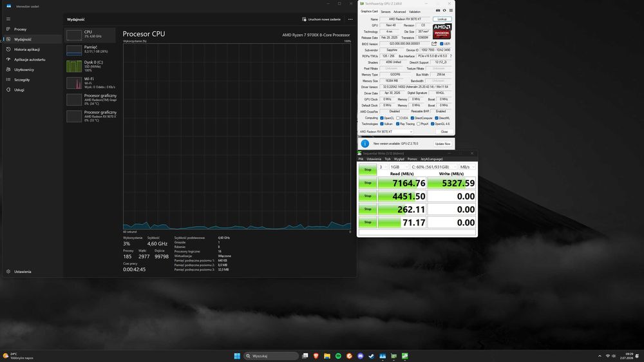
Task: Click the Bus Interface question mark in GPU-Z
Action: tap(451, 56)
